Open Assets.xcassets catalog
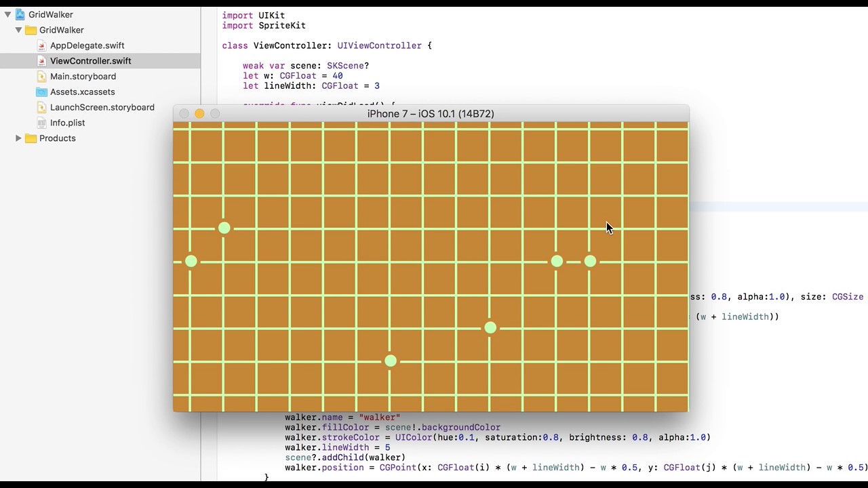The image size is (868, 488). pos(82,92)
